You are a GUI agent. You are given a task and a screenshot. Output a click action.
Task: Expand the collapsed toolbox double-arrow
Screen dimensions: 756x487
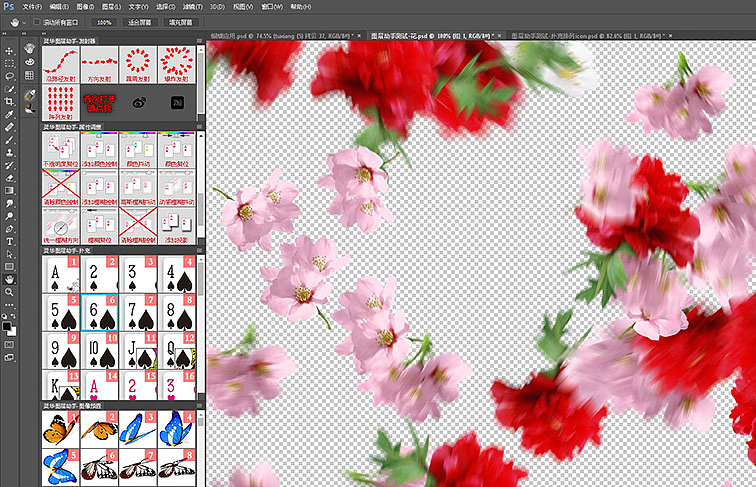tap(4, 34)
